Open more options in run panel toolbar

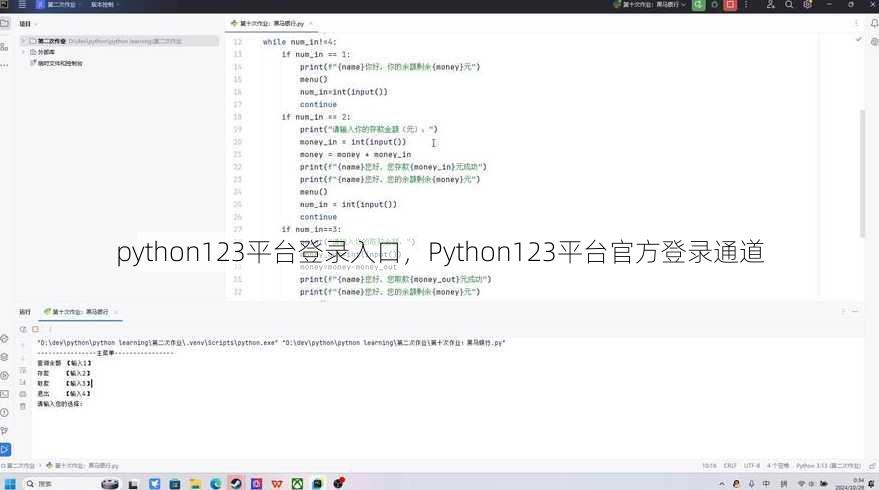50,329
